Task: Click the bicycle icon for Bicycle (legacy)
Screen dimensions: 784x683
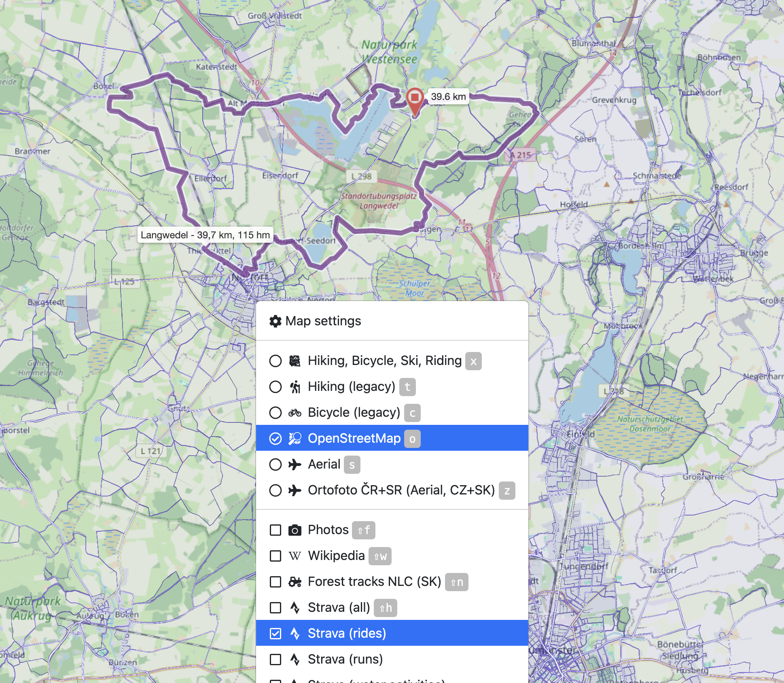Action: [295, 413]
